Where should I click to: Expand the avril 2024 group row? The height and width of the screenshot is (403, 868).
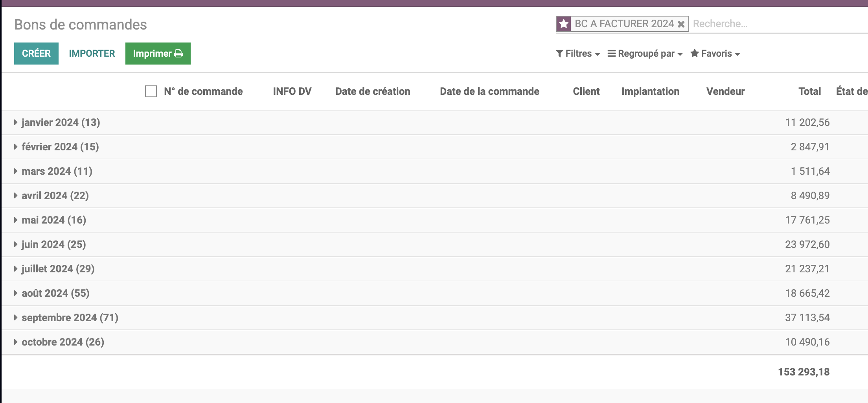(55, 196)
